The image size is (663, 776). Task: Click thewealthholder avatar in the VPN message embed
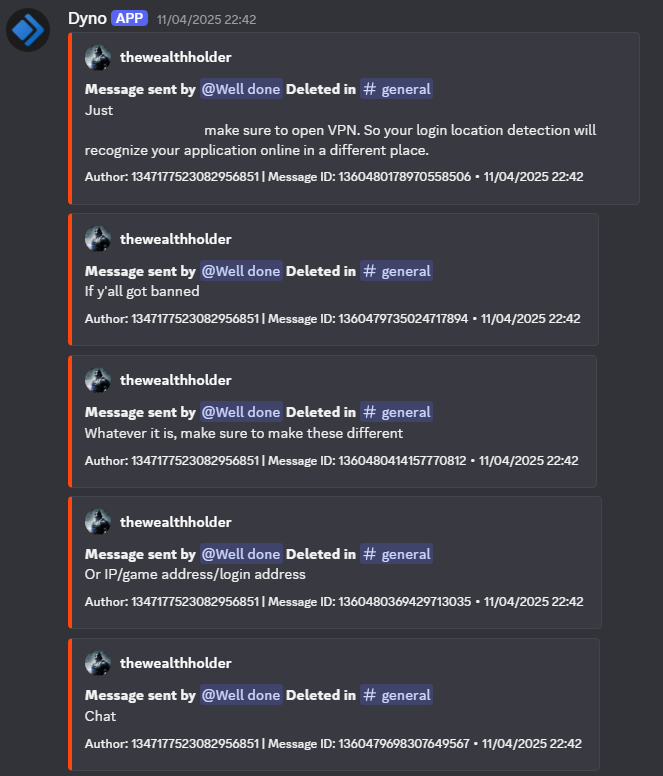click(x=98, y=57)
